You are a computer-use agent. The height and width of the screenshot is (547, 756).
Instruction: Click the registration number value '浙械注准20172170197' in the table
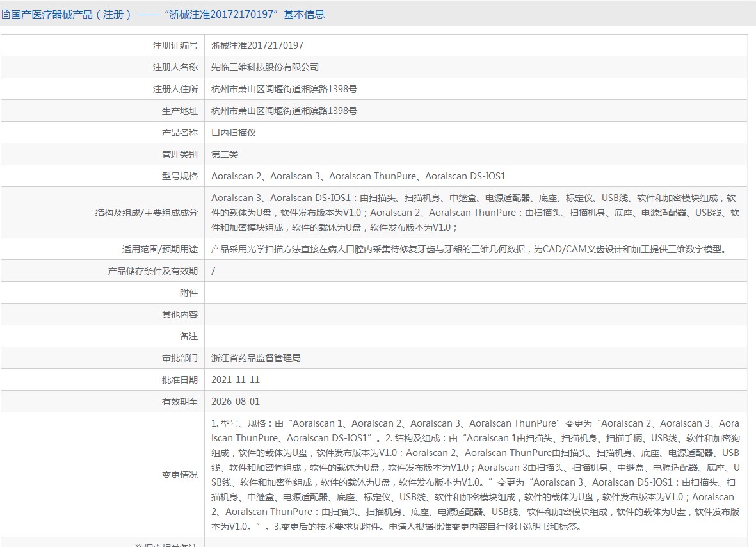(257, 45)
